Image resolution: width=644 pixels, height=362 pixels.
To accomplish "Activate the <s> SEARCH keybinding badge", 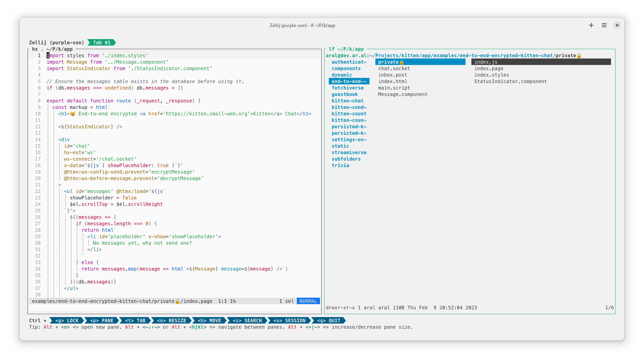I will [x=247, y=320].
